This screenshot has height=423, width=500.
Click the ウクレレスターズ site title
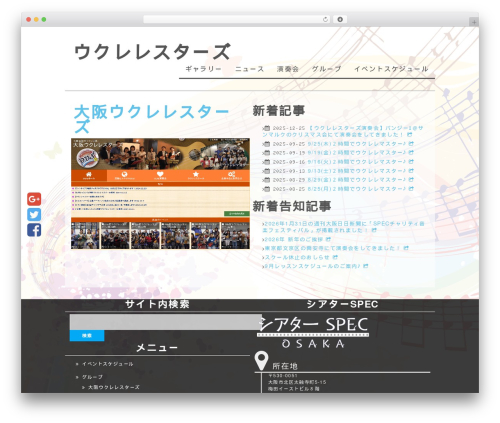point(152,52)
